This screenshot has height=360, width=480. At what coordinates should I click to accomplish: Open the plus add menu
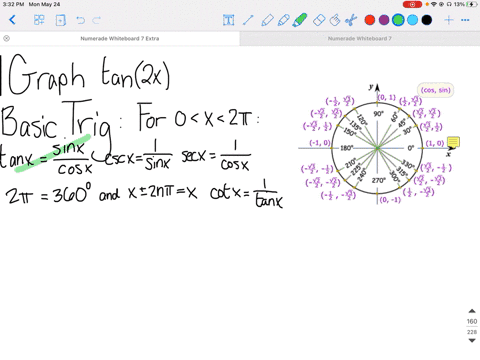449,20
